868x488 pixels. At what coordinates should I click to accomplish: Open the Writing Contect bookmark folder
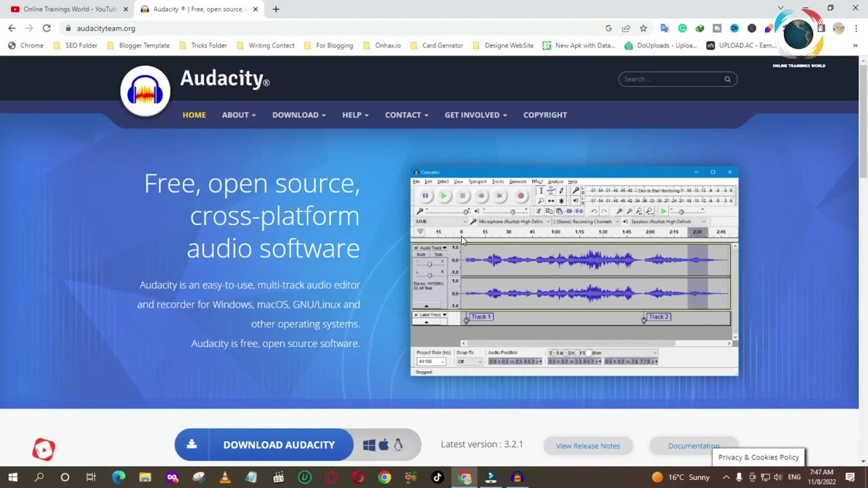pos(265,45)
